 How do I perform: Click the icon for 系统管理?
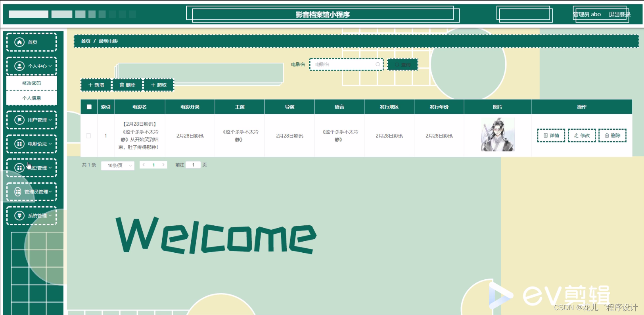(x=19, y=215)
